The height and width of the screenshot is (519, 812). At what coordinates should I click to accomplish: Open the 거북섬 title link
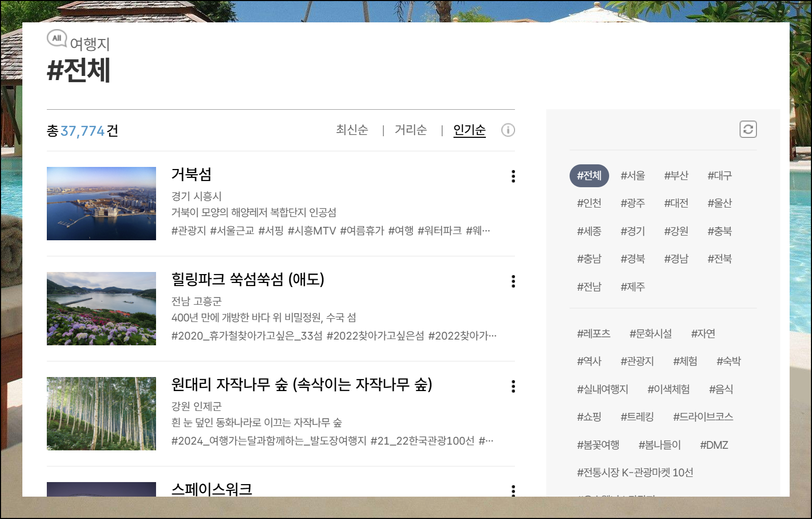pos(191,174)
